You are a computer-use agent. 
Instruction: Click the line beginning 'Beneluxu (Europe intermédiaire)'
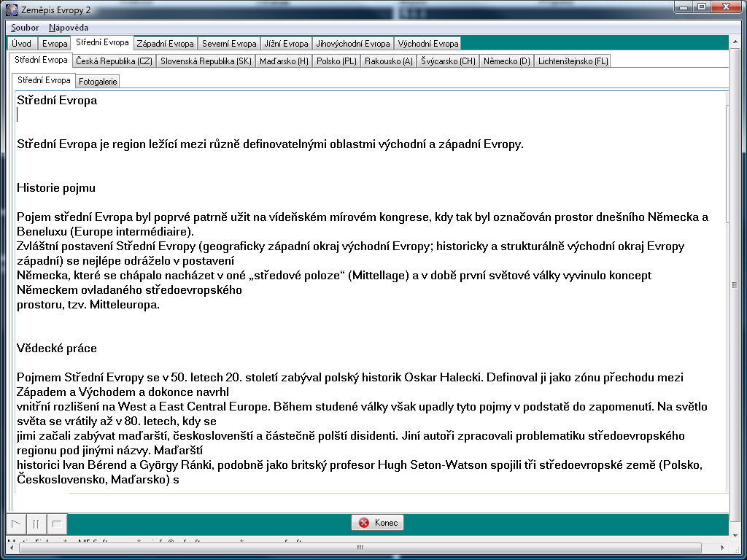[105, 232]
